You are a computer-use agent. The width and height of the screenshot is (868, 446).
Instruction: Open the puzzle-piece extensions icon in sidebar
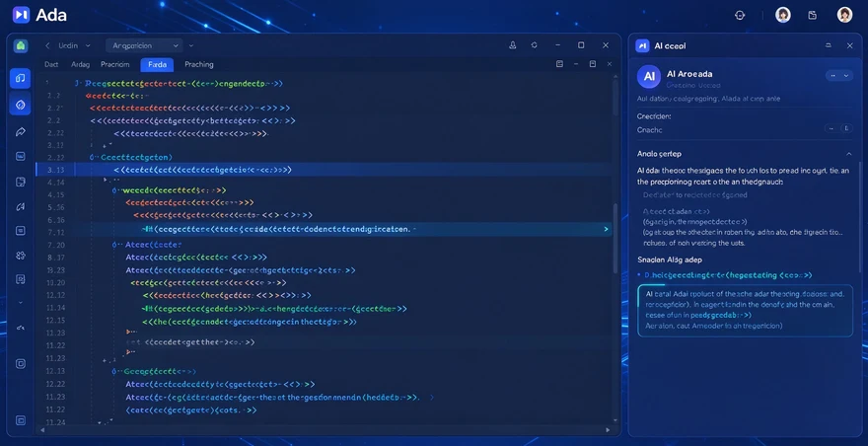21,256
